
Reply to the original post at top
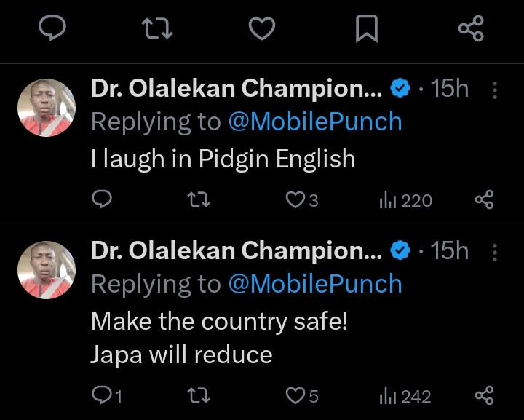tap(52, 29)
